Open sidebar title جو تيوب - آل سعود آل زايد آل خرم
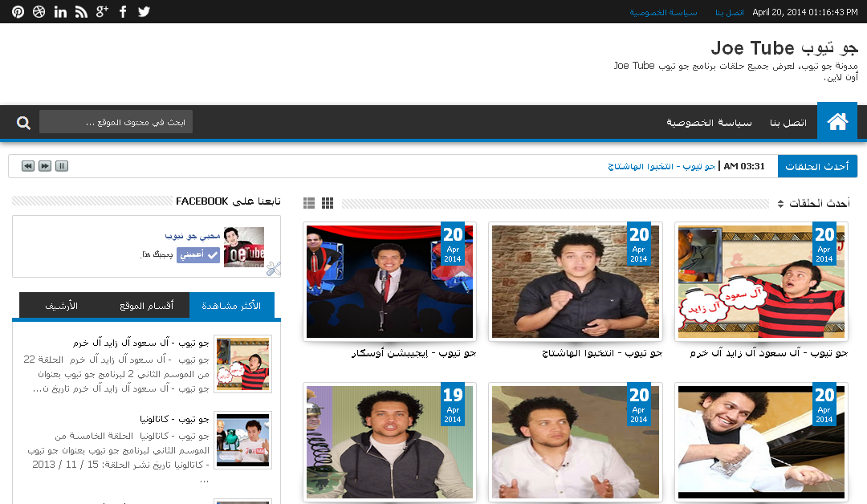867x504 pixels. click(x=141, y=343)
